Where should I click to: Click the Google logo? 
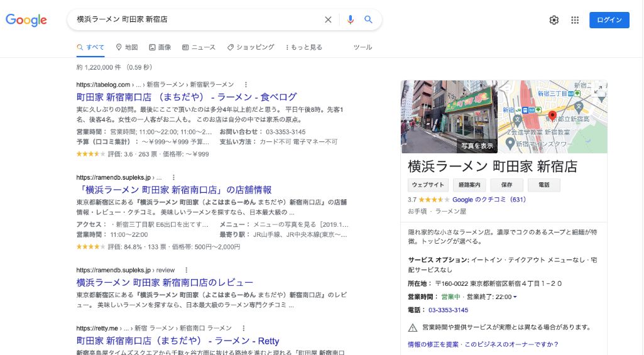click(x=26, y=19)
